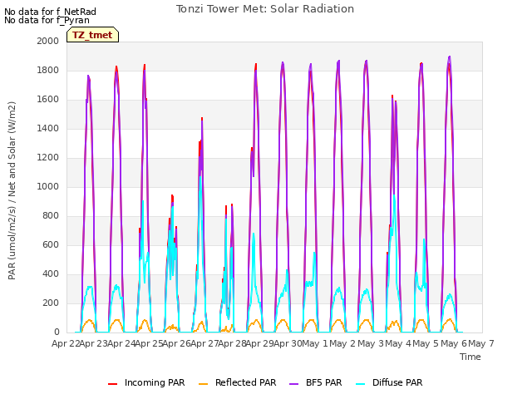Click the orange Reflected PAR legend swatch

pyautogui.click(x=203, y=384)
